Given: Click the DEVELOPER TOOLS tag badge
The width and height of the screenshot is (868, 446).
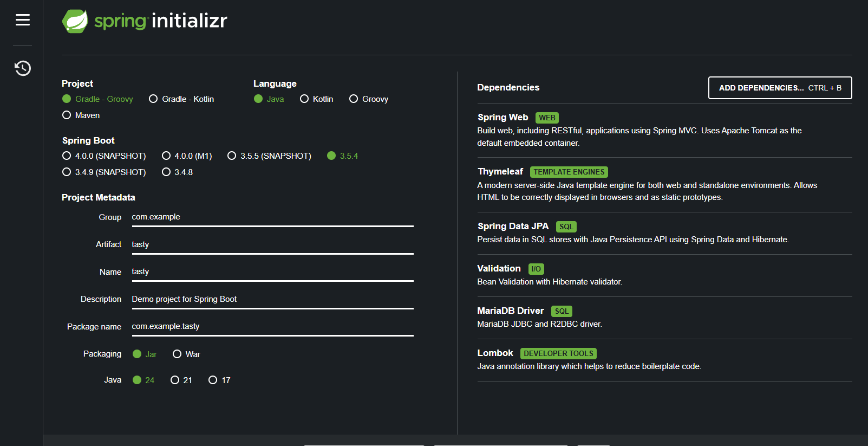Looking at the screenshot, I should 558,354.
